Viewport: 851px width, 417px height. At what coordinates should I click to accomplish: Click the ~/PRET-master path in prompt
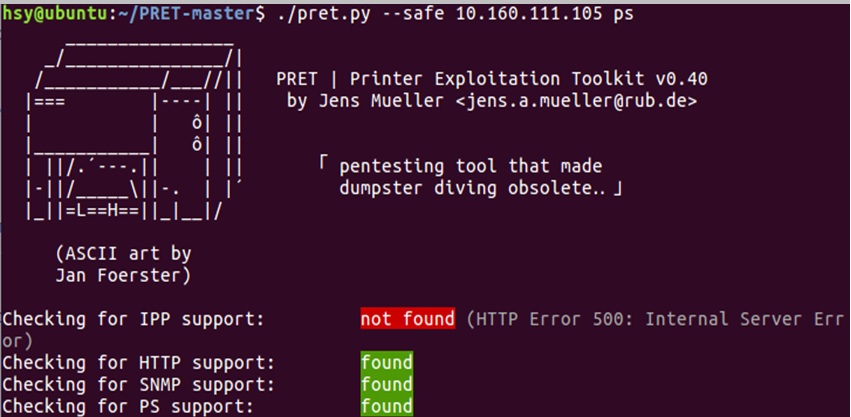[186, 14]
